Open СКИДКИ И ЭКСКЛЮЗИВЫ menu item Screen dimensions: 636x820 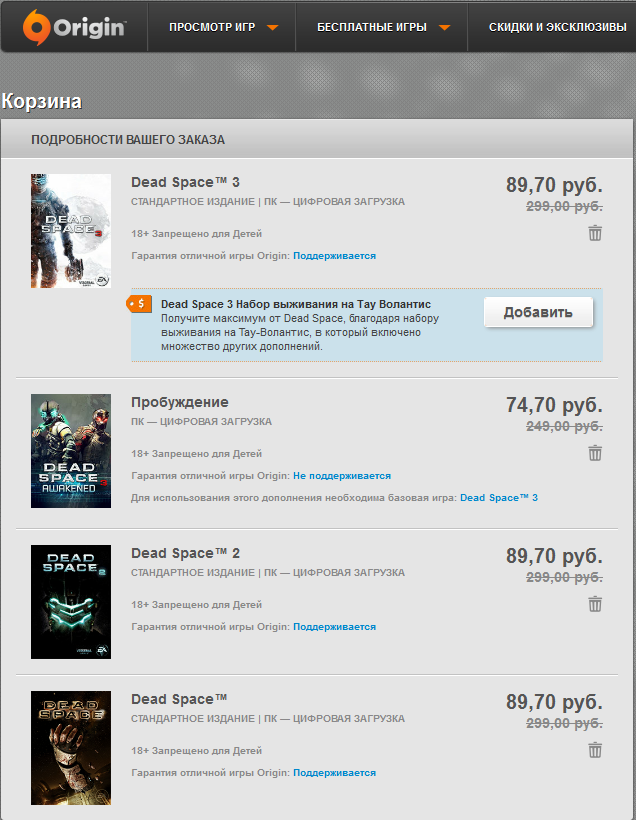558,27
